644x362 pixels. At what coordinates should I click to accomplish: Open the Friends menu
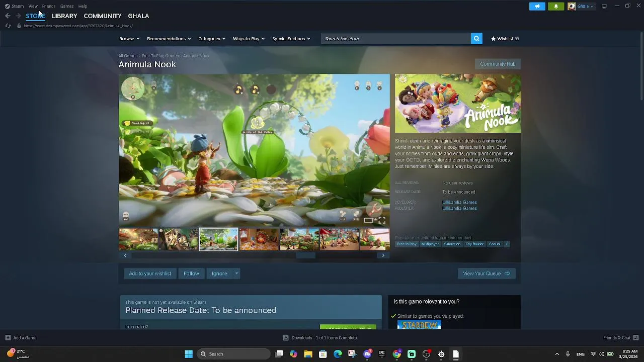[49, 6]
